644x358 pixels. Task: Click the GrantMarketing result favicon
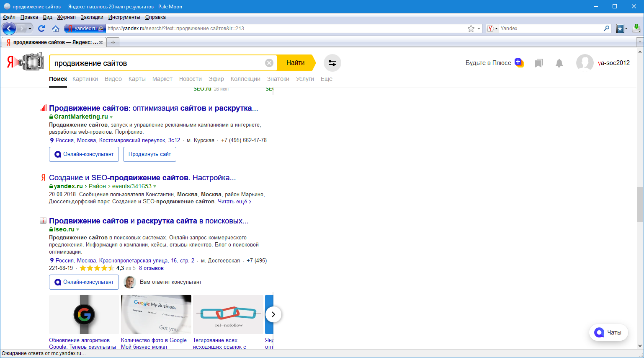(43, 108)
